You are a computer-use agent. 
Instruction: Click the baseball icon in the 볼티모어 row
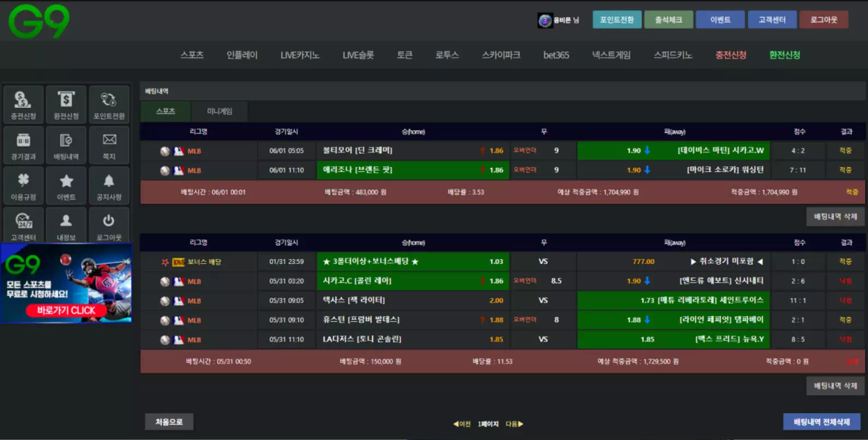pyautogui.click(x=165, y=151)
